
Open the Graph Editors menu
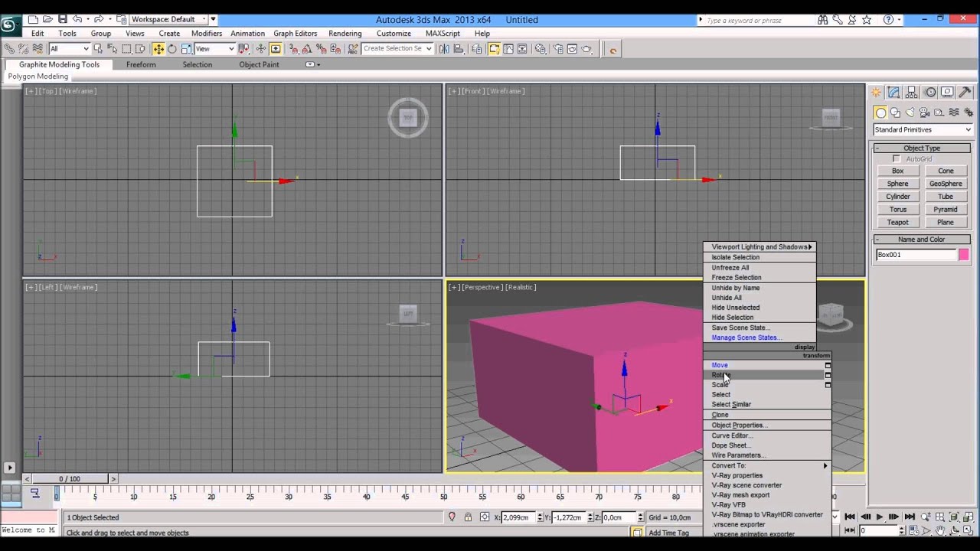295,34
